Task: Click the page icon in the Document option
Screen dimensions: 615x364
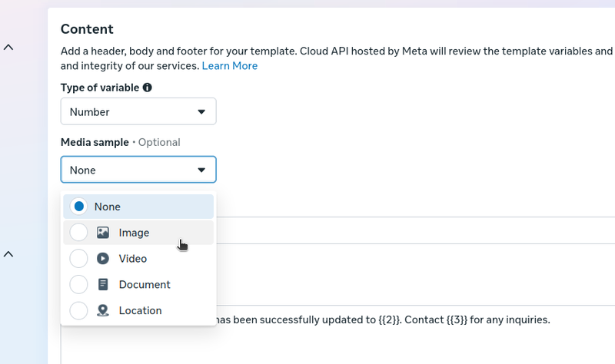Action: click(103, 284)
